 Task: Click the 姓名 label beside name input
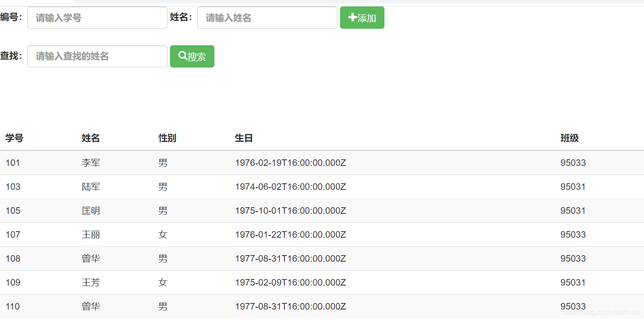point(181,17)
